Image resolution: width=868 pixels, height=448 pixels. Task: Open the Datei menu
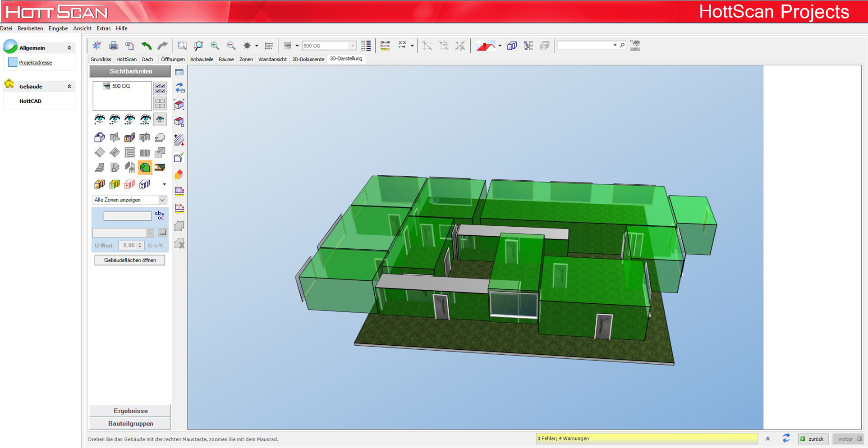click(x=6, y=28)
